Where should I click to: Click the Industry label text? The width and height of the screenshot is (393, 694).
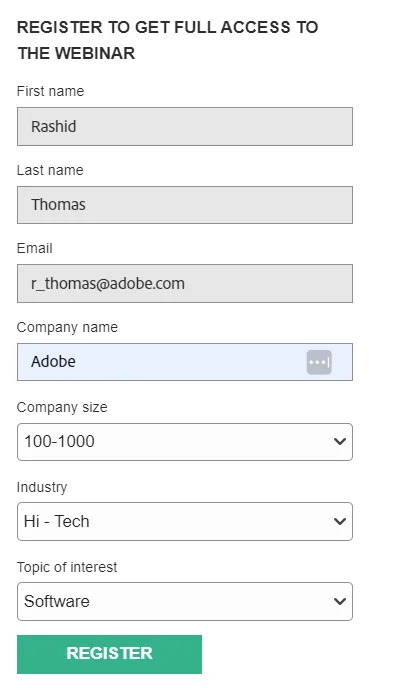pos(42,487)
